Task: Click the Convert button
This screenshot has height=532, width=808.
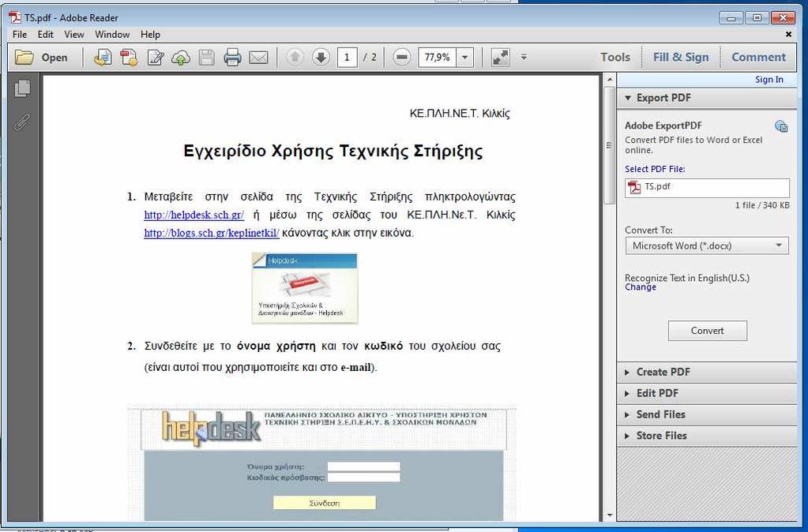Action: pos(708,331)
